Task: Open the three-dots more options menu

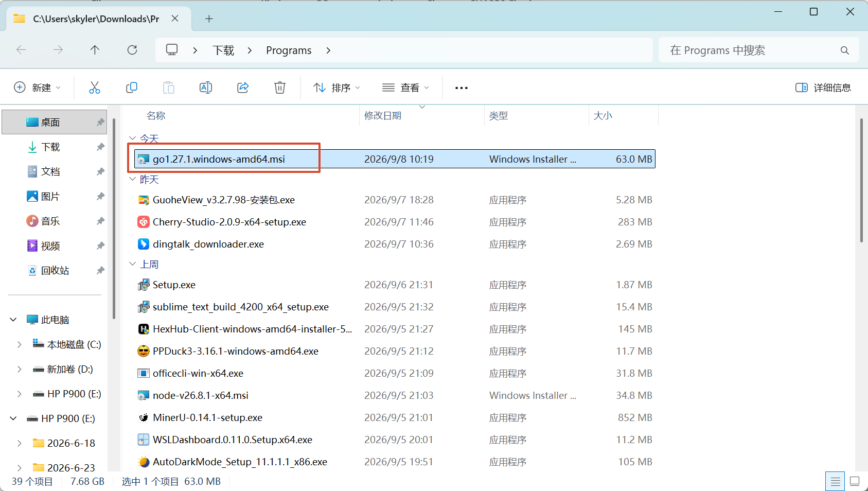Action: tap(462, 88)
